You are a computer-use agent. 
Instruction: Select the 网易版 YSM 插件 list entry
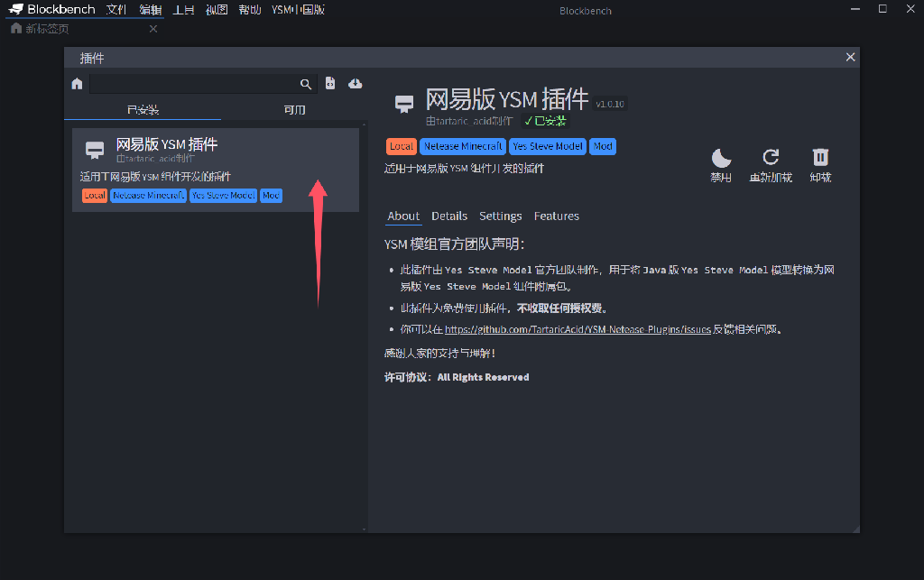coord(215,170)
